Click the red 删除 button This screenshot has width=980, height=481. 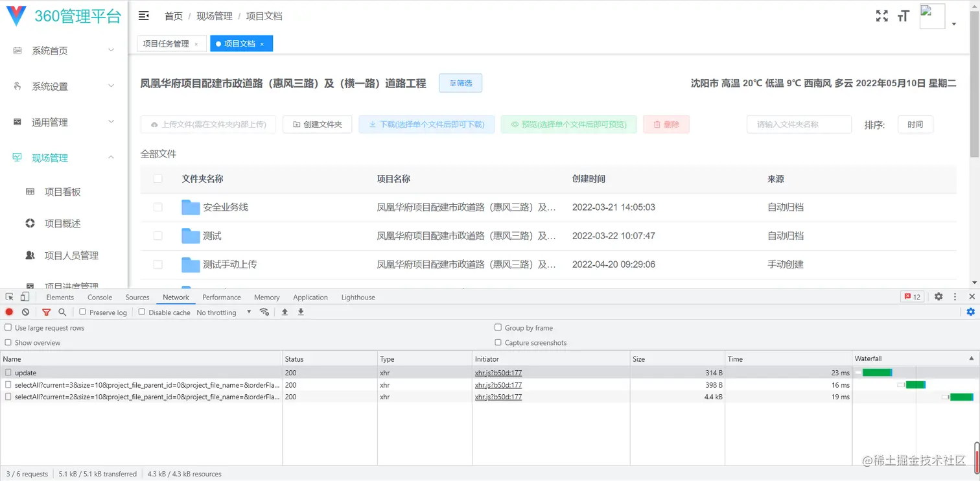point(666,124)
